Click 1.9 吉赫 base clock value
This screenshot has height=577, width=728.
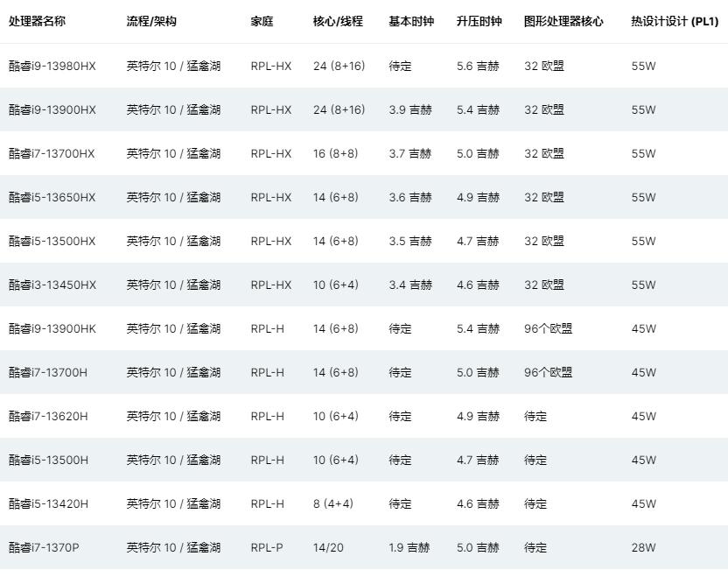tap(409, 548)
